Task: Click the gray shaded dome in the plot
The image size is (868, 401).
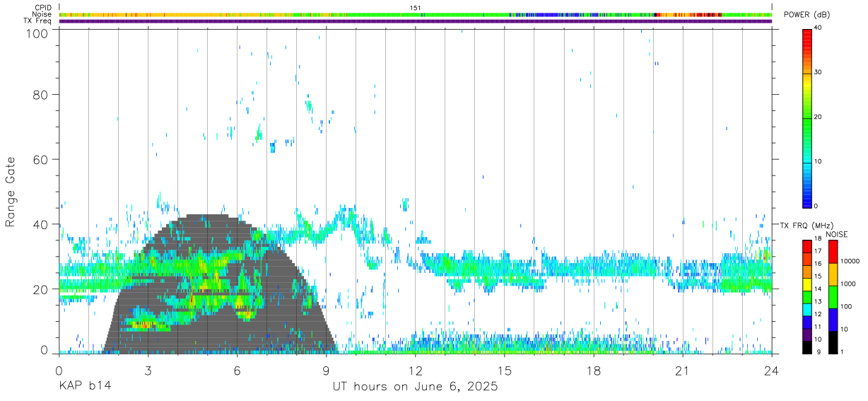Action: pos(219,283)
